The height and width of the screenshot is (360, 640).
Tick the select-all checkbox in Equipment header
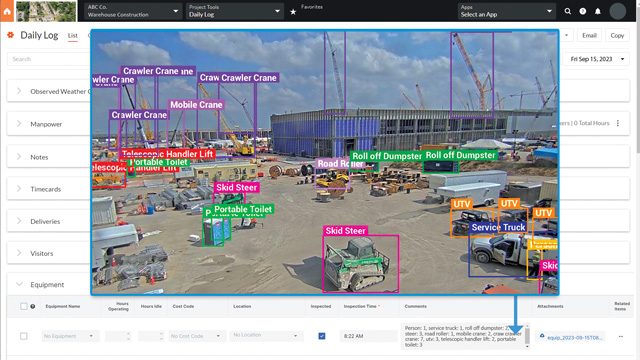coord(24,306)
